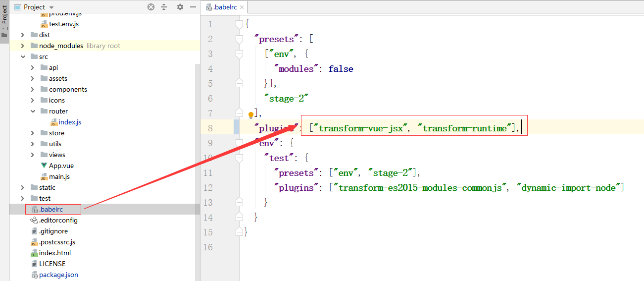Click the static folder icon
Viewport: 644px width, 281px height.
click(x=34, y=187)
